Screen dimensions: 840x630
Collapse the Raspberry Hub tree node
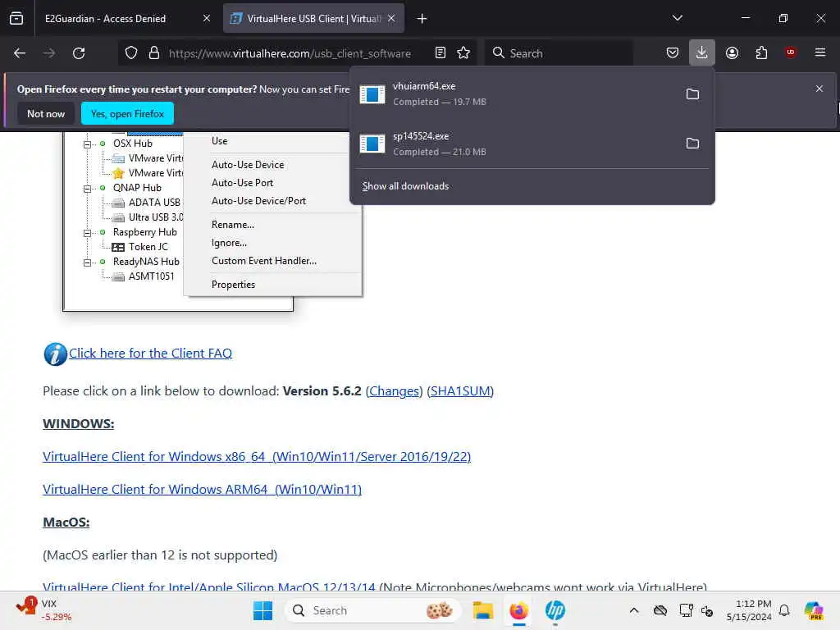[x=87, y=233]
